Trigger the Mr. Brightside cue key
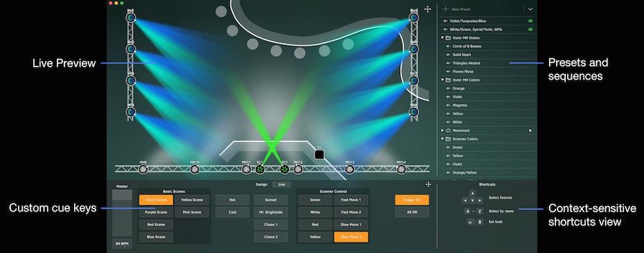The height and width of the screenshot is (253, 644). click(x=271, y=212)
